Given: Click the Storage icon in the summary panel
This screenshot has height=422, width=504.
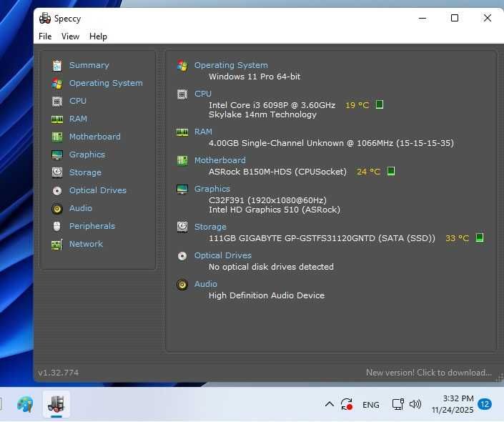Looking at the screenshot, I should (x=182, y=227).
